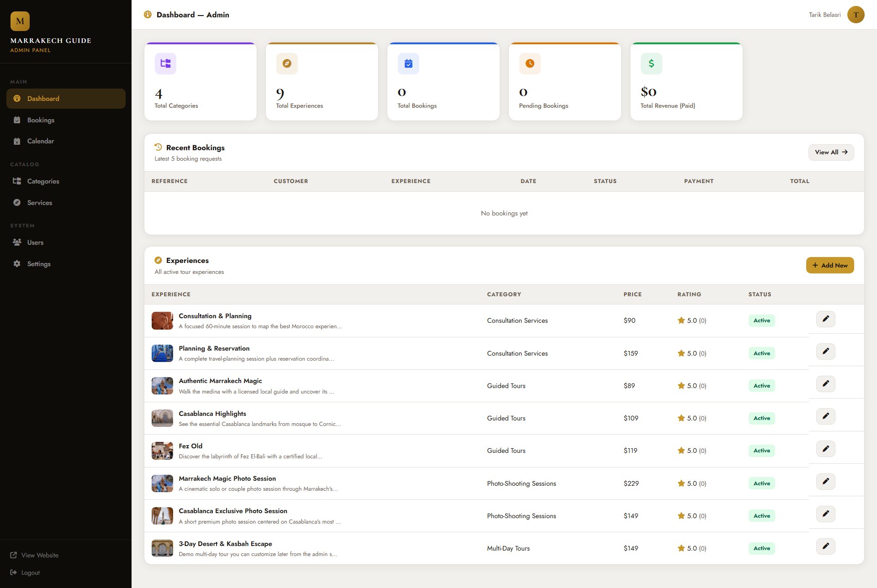Edit the Fez Old experience via pencil icon
This screenshot has width=877, height=588.
click(825, 449)
